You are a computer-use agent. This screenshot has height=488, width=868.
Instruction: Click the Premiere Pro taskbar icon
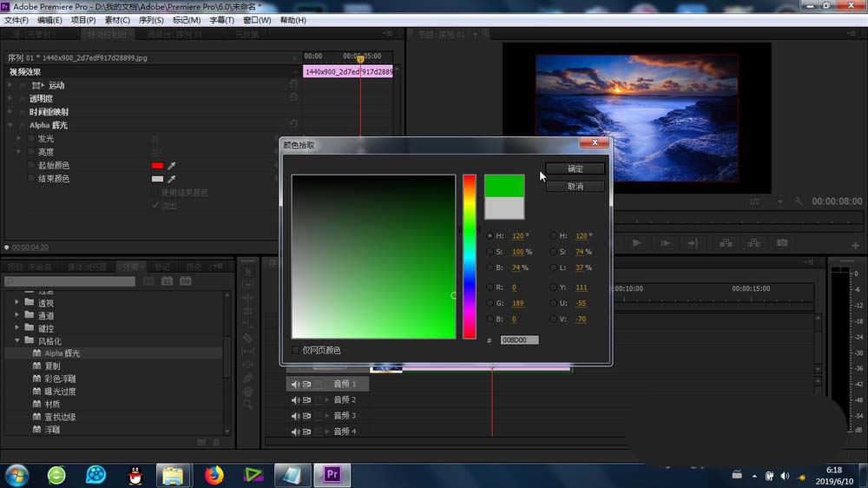pos(332,475)
